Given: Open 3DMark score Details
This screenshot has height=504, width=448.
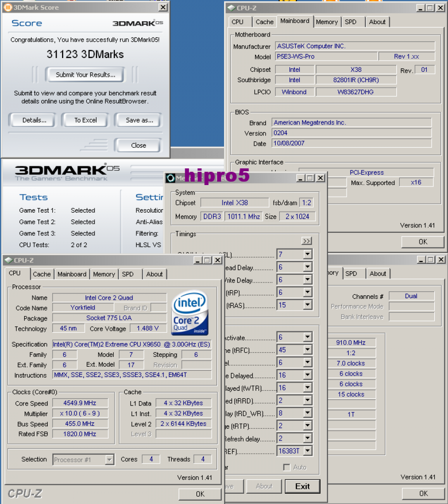Looking at the screenshot, I should click(x=34, y=120).
